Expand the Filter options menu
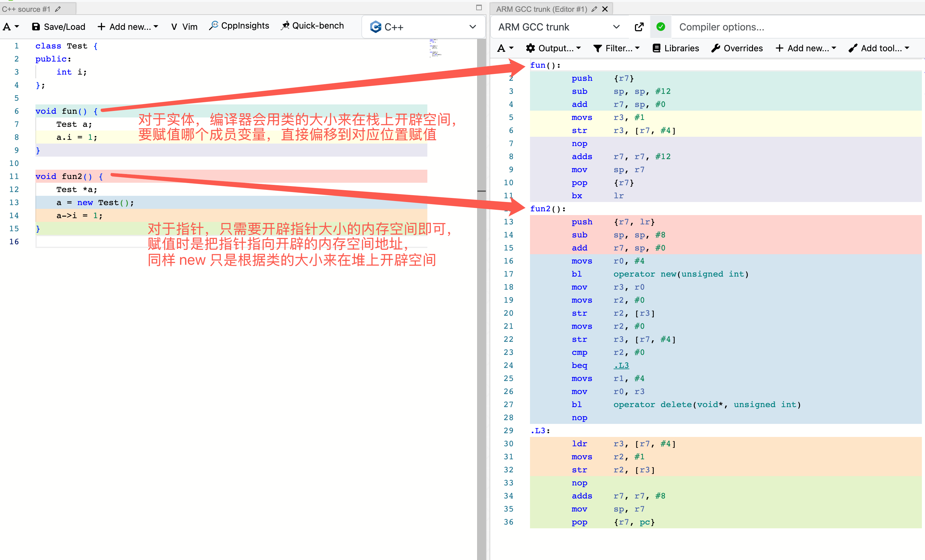The image size is (925, 560). tap(616, 48)
